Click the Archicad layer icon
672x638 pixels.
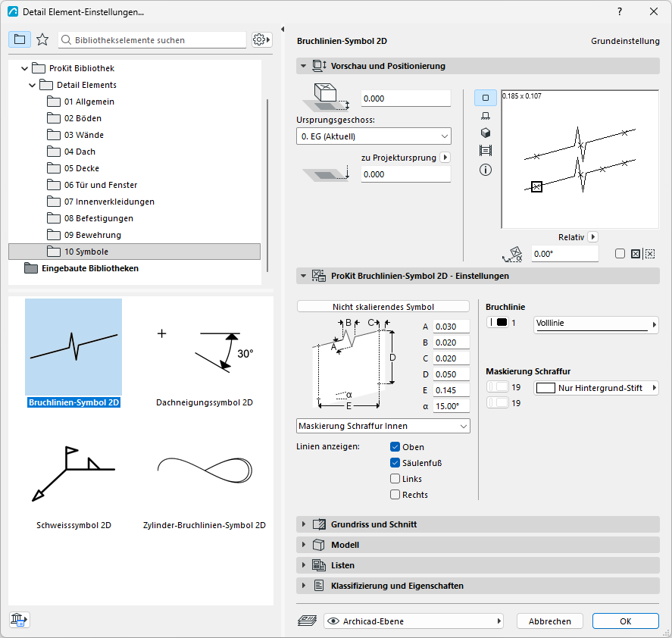[x=307, y=621]
